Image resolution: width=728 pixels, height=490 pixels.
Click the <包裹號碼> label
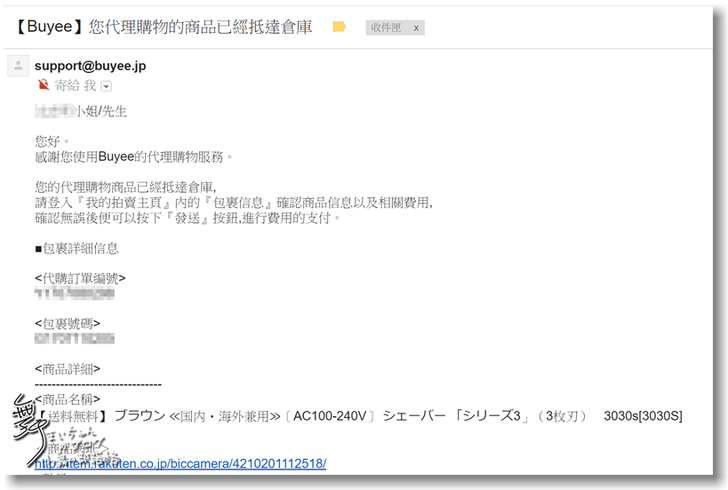coord(67,323)
